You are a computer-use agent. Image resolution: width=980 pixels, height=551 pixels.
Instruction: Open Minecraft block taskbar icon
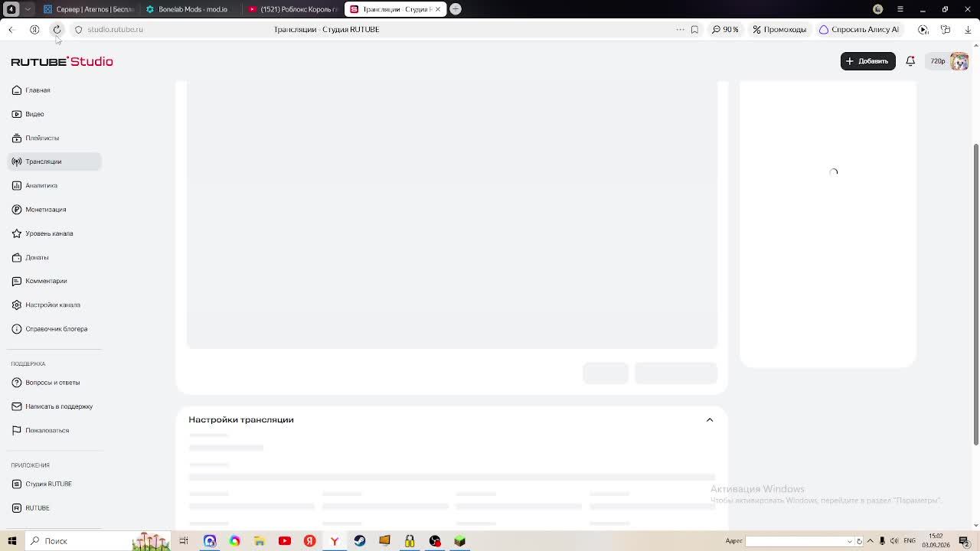click(460, 541)
